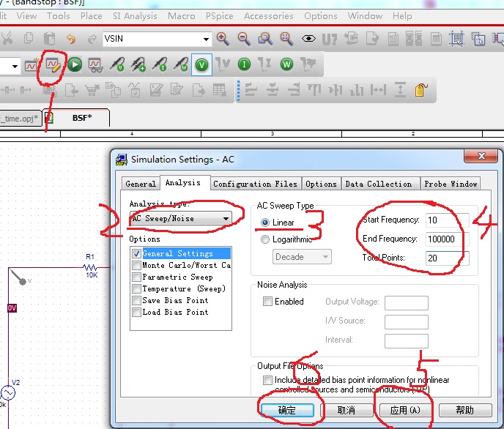The image size is (504, 429).
Task: Click the 应用(A) Apply button
Action: point(405,410)
